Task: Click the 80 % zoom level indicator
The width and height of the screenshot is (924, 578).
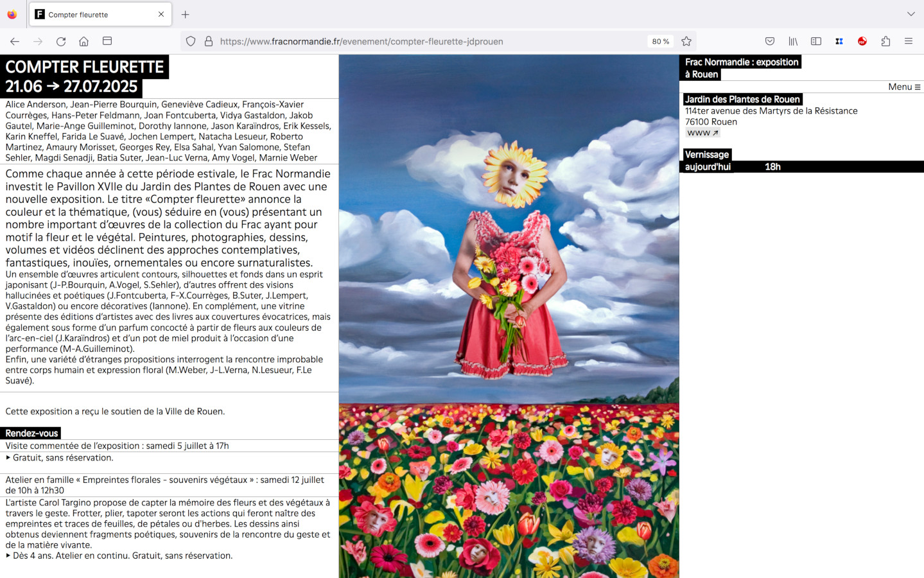Action: pyautogui.click(x=661, y=41)
